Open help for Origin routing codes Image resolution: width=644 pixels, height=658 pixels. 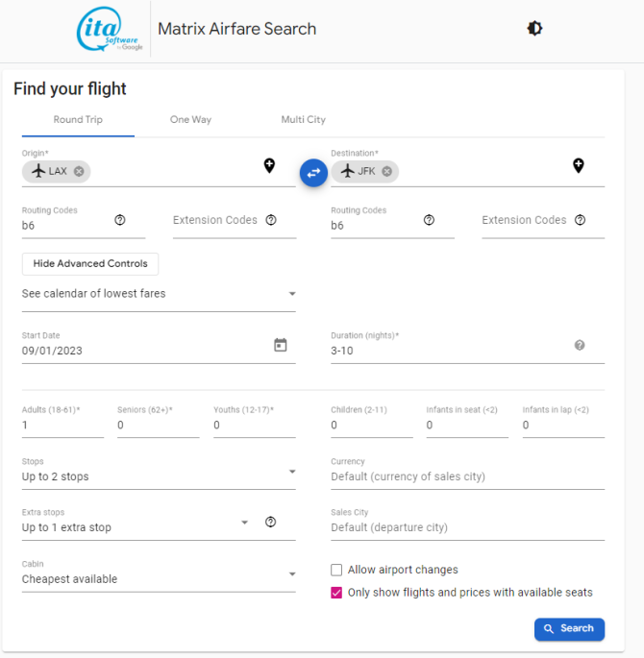[x=120, y=220]
